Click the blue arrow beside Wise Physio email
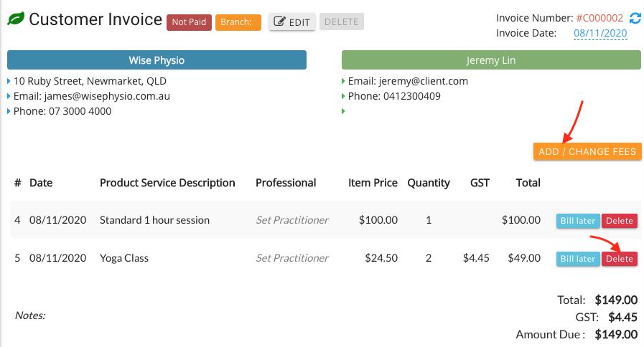The image size is (644, 347). 9,96
